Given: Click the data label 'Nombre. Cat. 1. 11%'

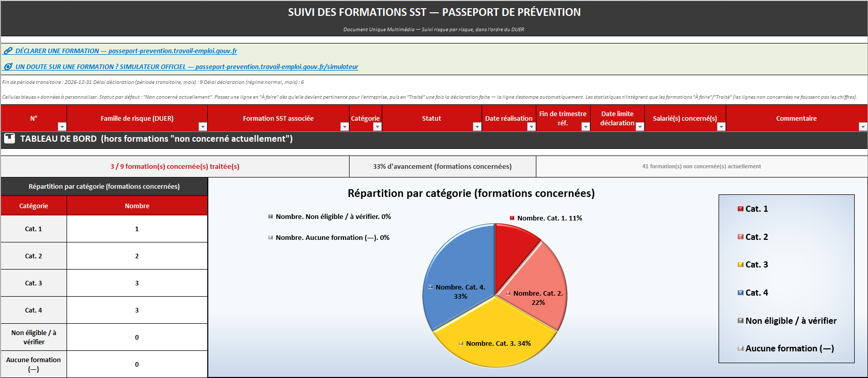Looking at the screenshot, I should [546, 218].
